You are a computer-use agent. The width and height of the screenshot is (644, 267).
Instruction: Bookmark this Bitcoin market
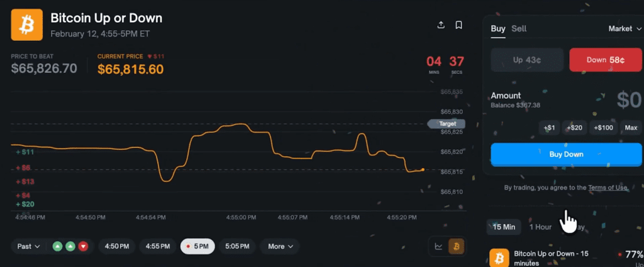click(459, 25)
